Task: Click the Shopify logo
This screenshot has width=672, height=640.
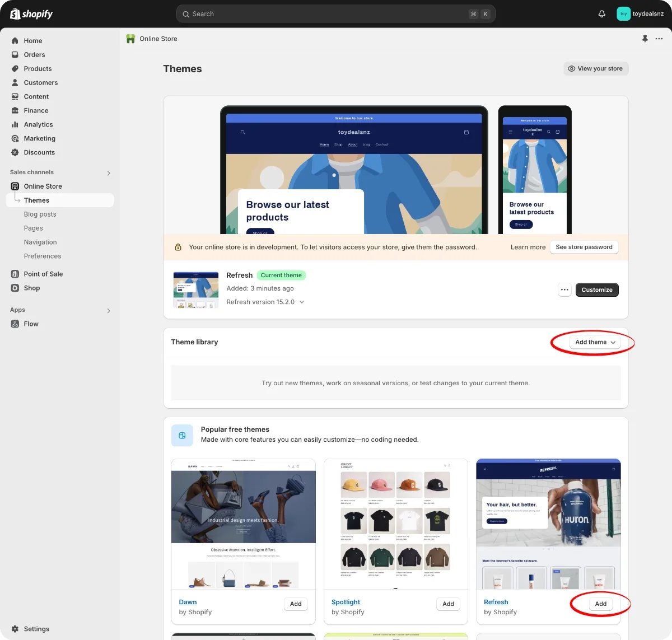Action: coord(31,14)
